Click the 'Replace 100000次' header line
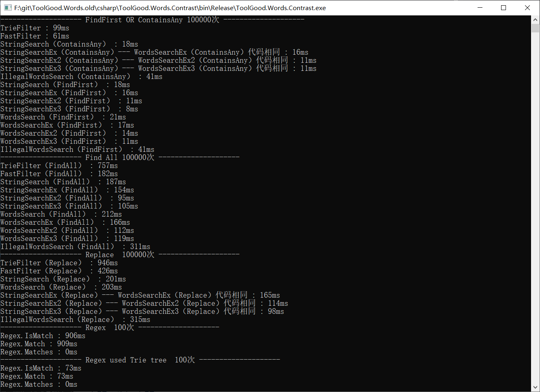Viewport: 540px width, 392px height. 120,255
